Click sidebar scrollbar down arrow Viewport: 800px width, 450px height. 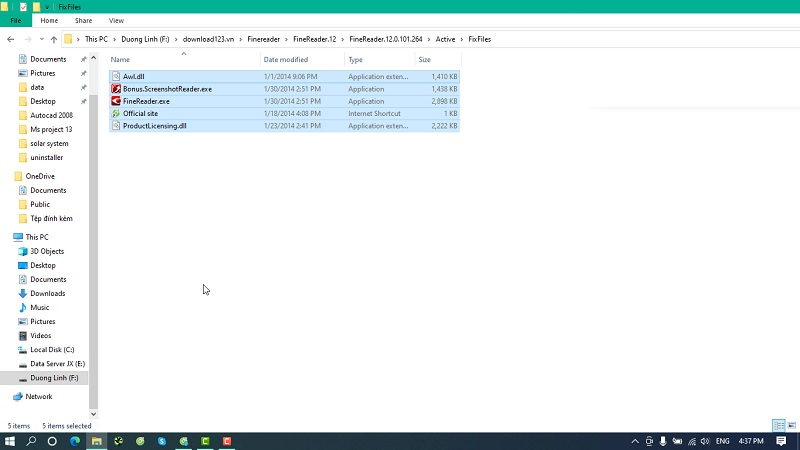tap(93, 414)
